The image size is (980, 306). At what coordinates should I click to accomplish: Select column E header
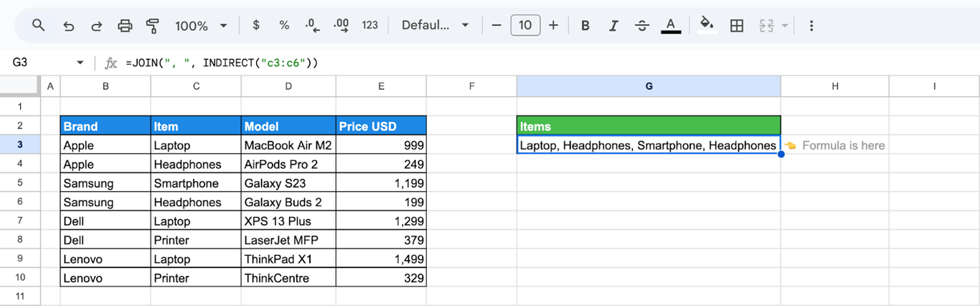[381, 86]
